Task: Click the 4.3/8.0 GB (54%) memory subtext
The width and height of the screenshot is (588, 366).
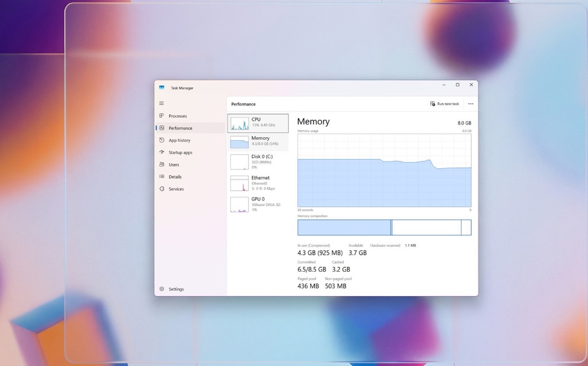Action: pyautogui.click(x=265, y=144)
